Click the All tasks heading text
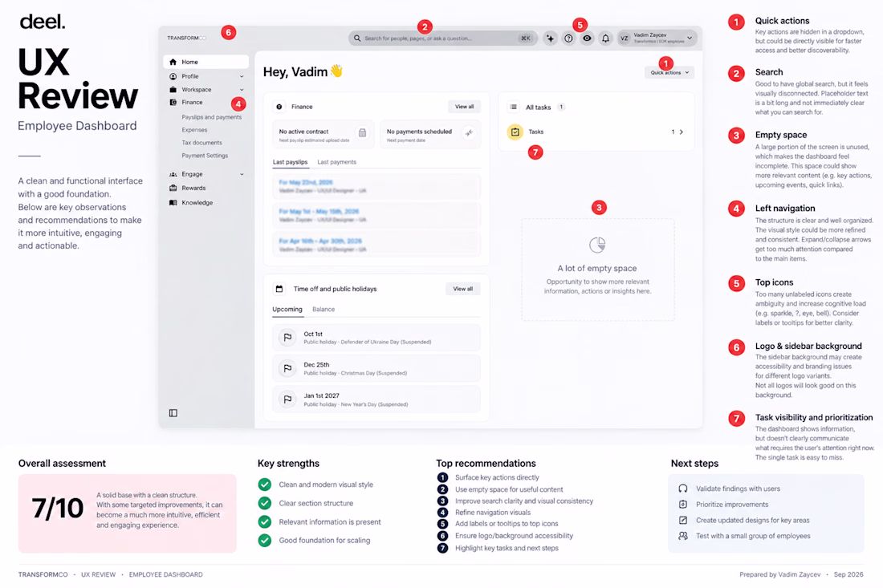 [539, 107]
